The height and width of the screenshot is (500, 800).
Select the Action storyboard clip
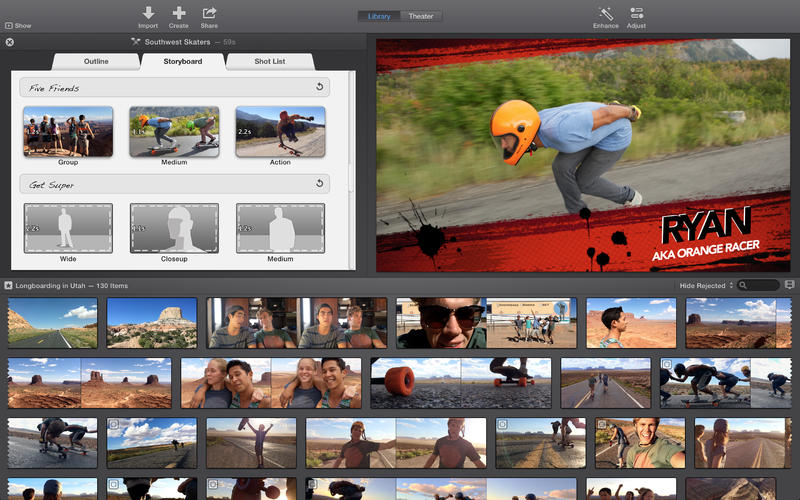point(280,132)
